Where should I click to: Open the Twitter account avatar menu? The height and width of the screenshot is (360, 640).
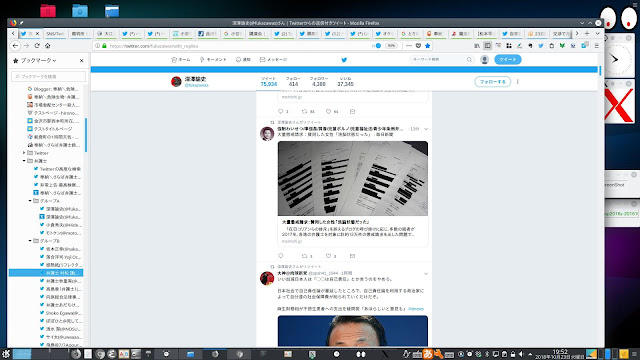pyautogui.click(x=484, y=60)
